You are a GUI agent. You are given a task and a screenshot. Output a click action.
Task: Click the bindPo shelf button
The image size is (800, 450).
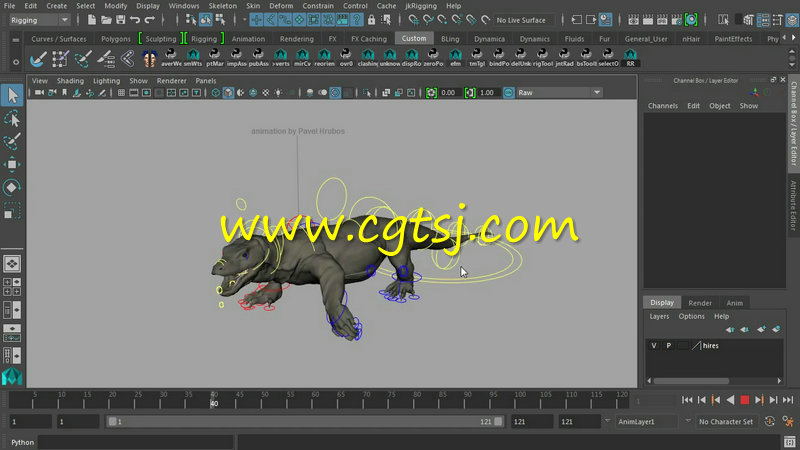click(x=499, y=58)
